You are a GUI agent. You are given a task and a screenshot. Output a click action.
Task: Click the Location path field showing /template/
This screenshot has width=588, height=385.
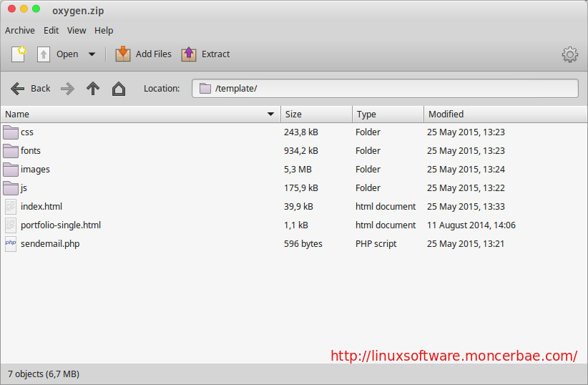tap(385, 89)
